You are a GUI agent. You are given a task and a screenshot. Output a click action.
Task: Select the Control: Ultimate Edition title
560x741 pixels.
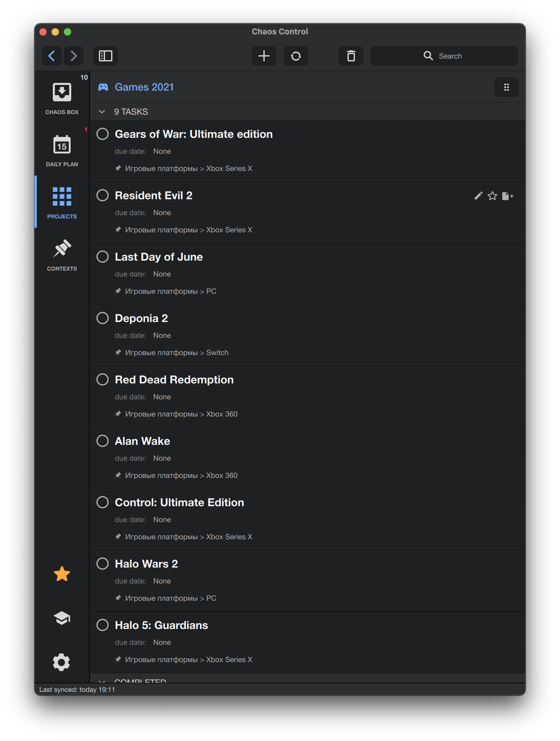coord(179,502)
